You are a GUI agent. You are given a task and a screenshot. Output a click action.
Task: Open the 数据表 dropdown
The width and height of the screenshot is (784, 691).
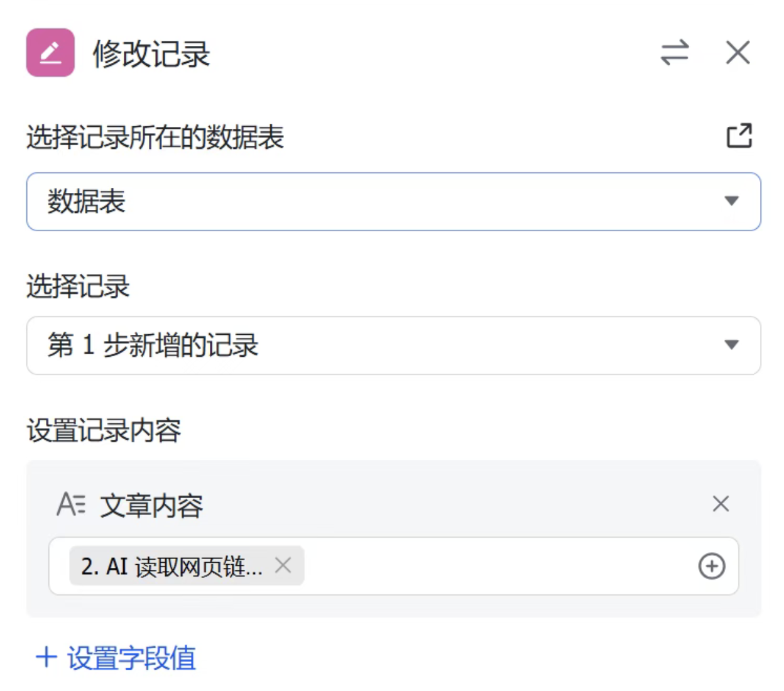pos(377,202)
